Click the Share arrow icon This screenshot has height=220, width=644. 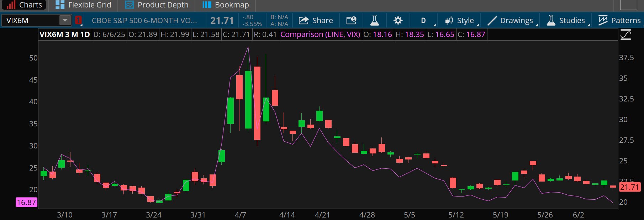click(303, 20)
